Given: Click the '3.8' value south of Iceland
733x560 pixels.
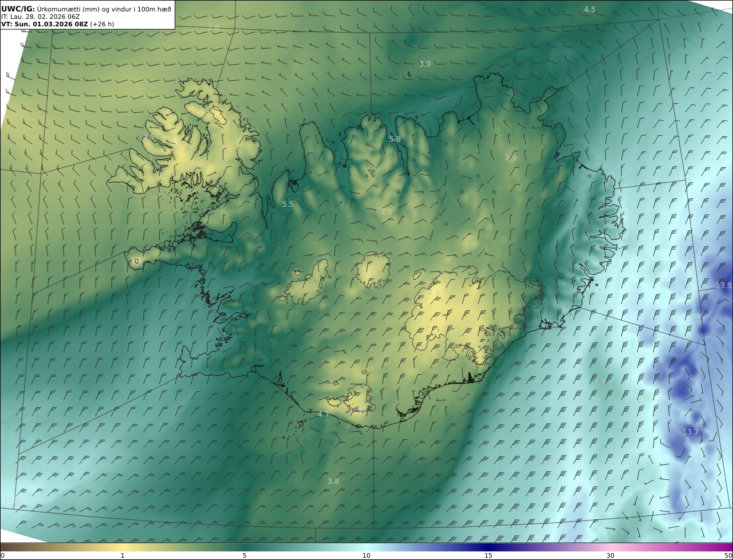Looking at the screenshot, I should point(333,482).
